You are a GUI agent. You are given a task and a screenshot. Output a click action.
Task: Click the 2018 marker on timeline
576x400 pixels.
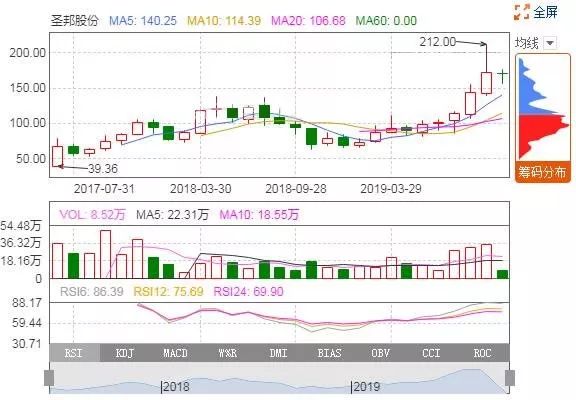pos(176,386)
